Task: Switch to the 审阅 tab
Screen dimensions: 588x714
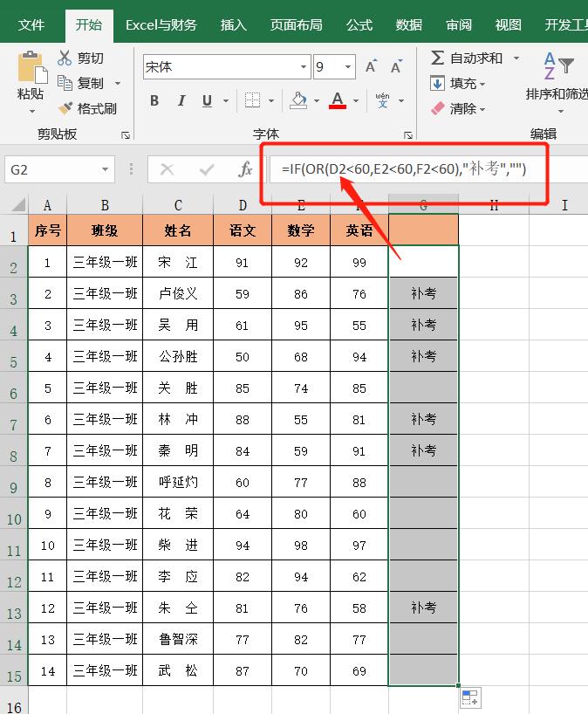Action: coord(458,24)
